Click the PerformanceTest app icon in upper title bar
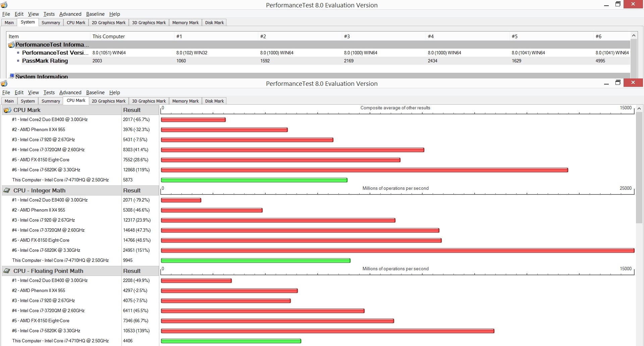Image resolution: width=644 pixels, height=346 pixels. (4, 5)
